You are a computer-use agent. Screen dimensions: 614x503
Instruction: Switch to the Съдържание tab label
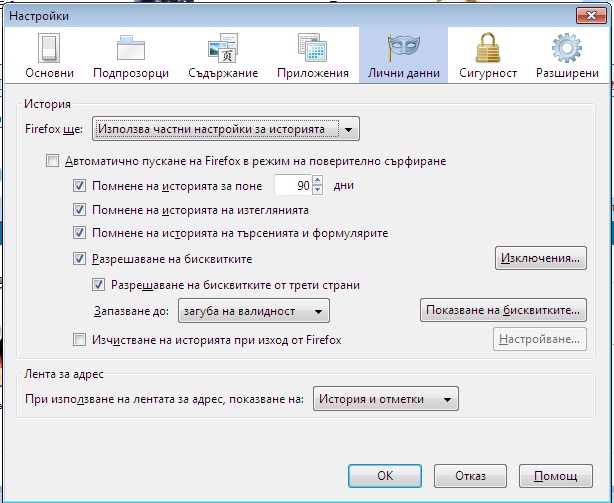223,73
